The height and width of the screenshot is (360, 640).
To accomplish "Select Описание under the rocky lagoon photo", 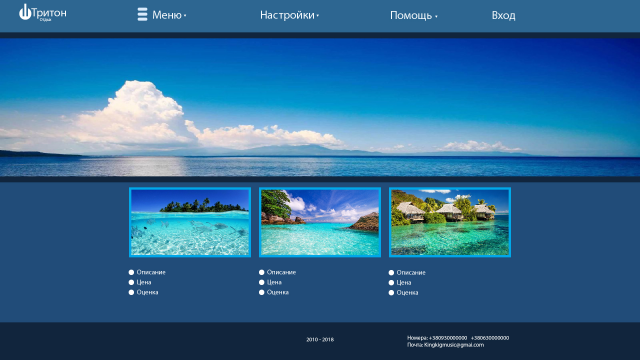I will (277, 272).
